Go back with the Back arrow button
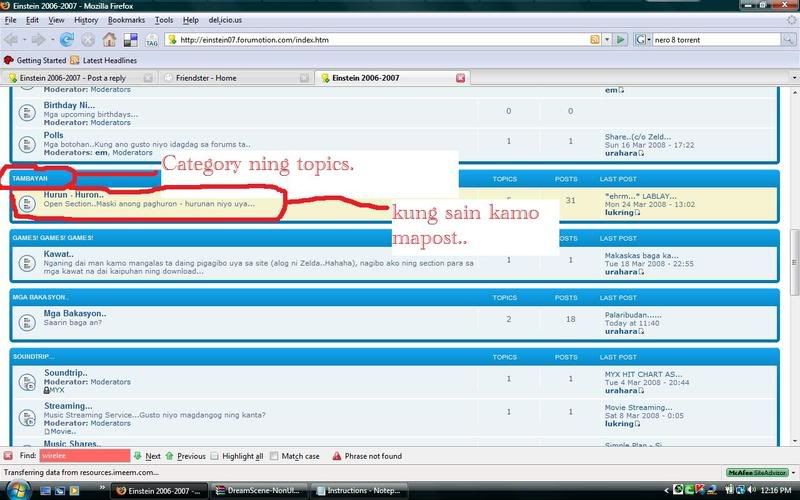 coord(10,39)
